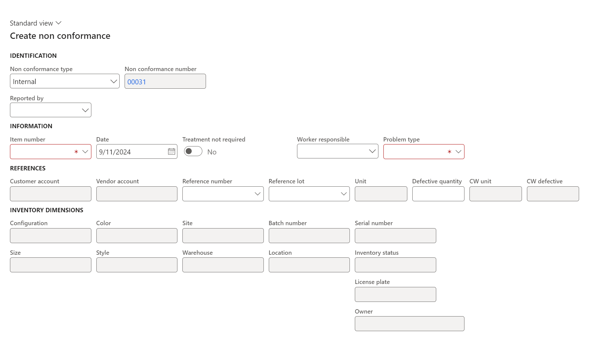
Task: Click the 00031 non conformance number link
Action: pos(137,82)
